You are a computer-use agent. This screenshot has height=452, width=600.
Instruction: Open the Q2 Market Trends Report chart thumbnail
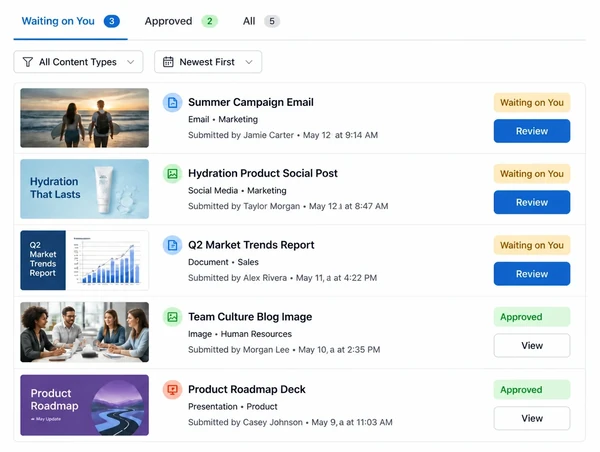pyautogui.click(x=85, y=260)
